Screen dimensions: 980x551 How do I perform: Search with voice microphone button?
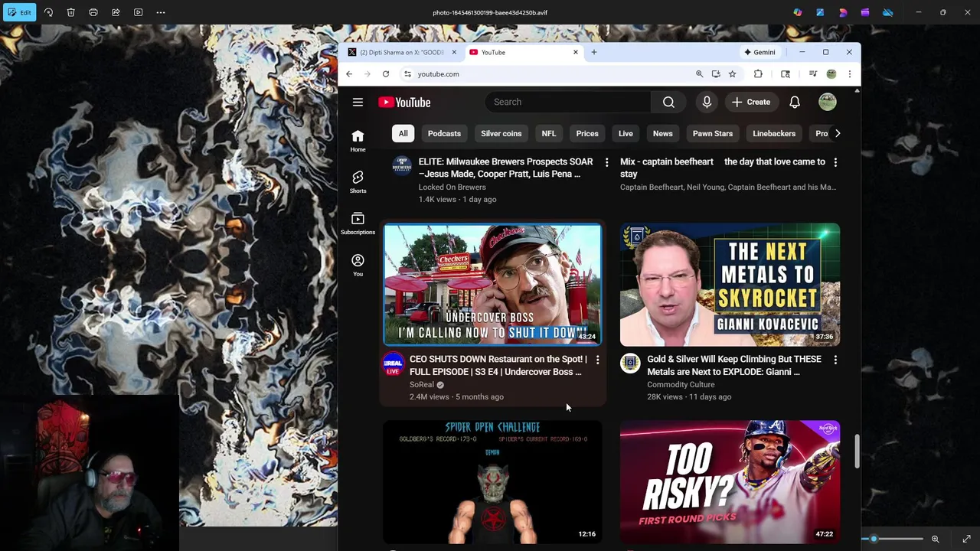(x=707, y=102)
